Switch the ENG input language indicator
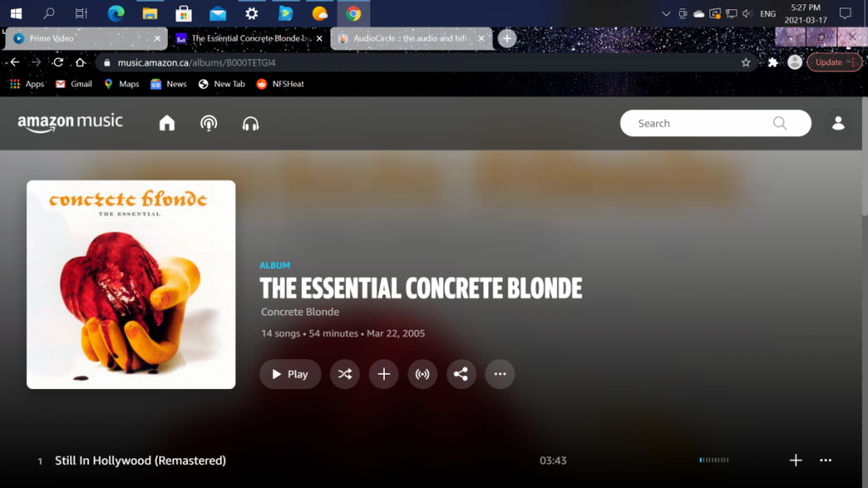Viewport: 868px width, 488px height. pyautogui.click(x=768, y=14)
